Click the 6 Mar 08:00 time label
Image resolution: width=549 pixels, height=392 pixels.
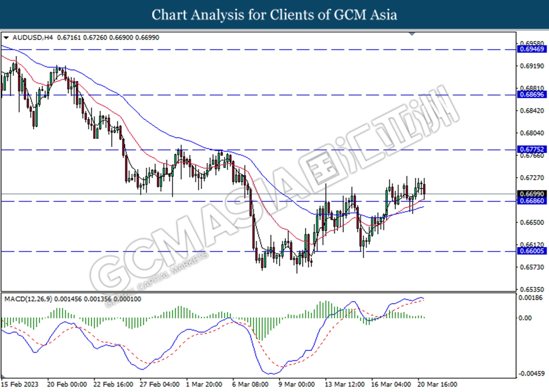[250, 384]
